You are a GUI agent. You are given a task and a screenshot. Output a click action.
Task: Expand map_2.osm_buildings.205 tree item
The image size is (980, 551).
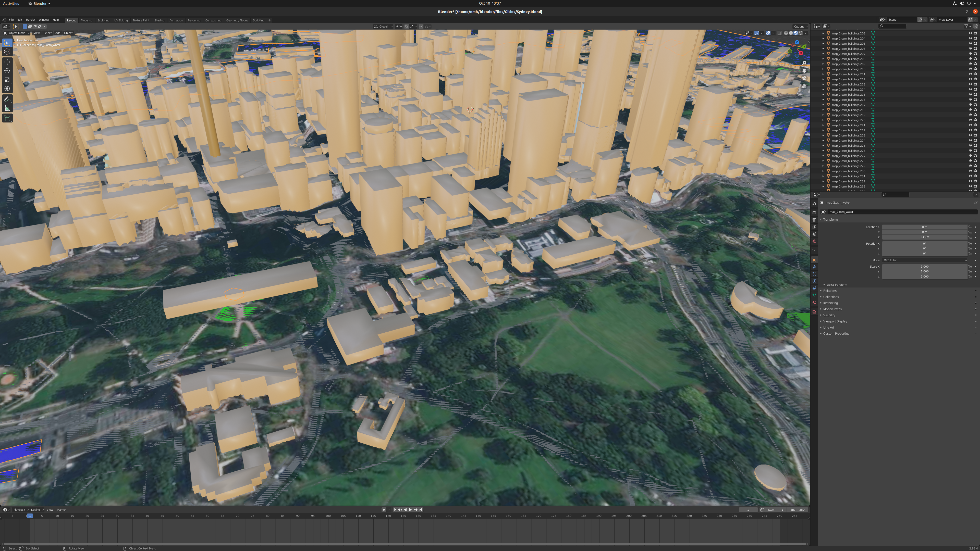823,44
